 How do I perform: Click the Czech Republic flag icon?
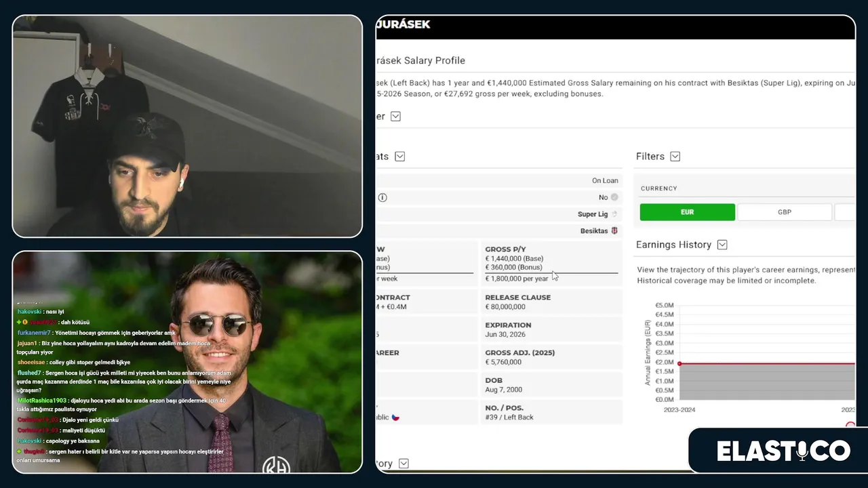[x=395, y=418]
